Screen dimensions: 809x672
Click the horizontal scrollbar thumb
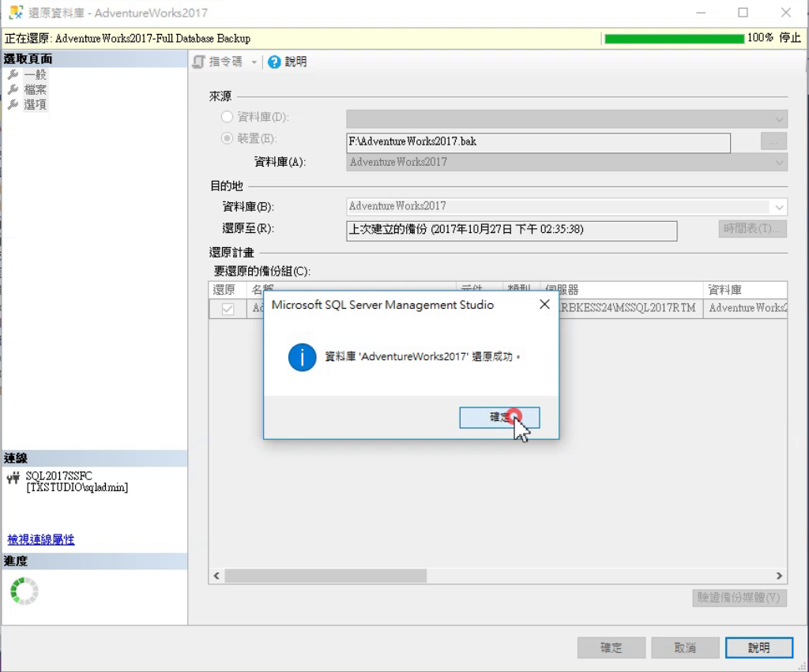click(x=325, y=576)
